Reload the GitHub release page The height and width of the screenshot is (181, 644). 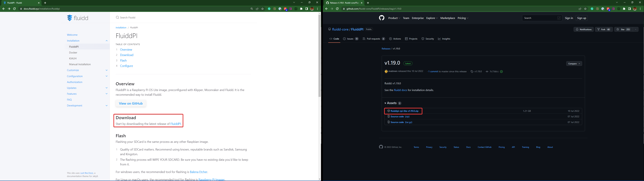coord(337,9)
